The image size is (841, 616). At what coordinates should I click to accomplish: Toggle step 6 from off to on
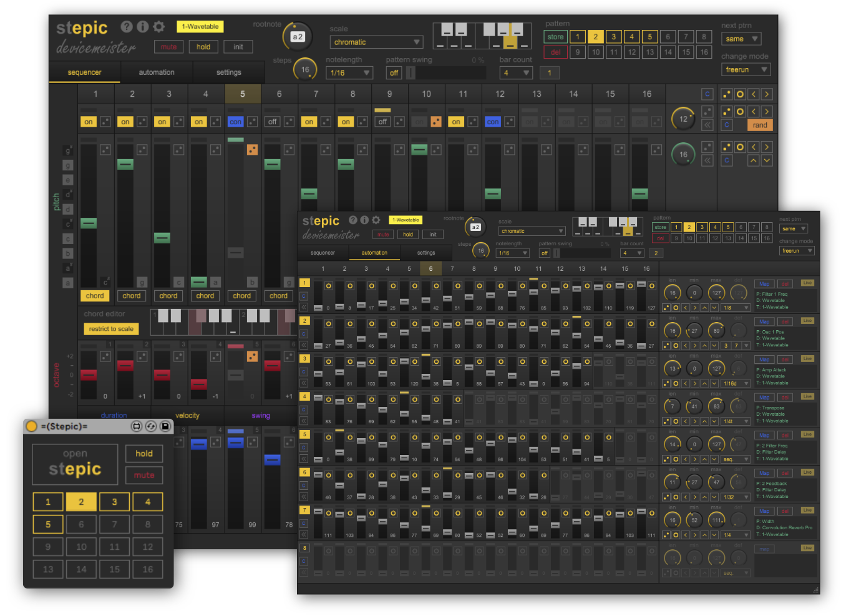(272, 122)
